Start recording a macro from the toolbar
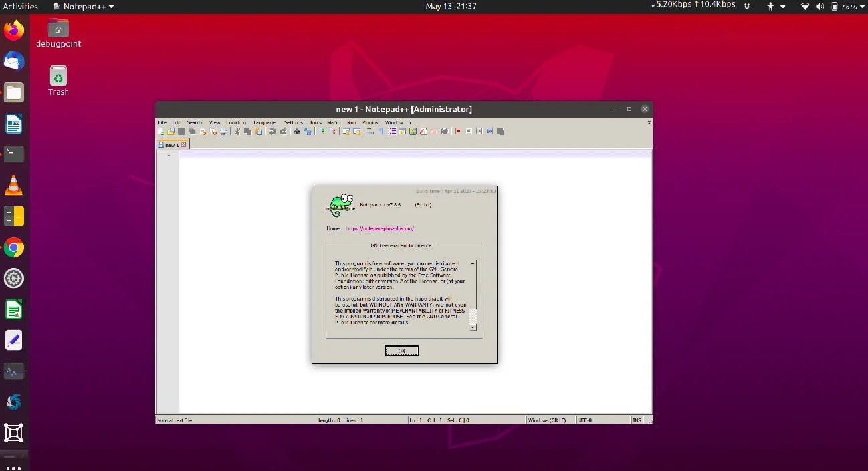Image resolution: width=868 pixels, height=471 pixels. (458, 131)
